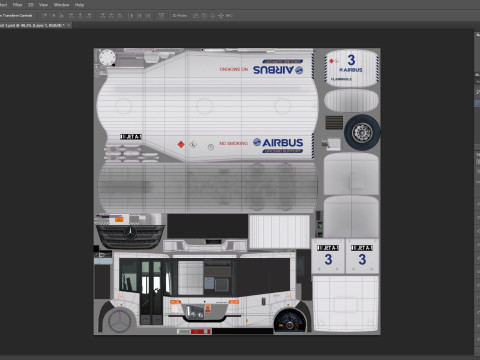Image resolution: width=480 pixels, height=360 pixels.
Task: Open the View menu
Action: coord(43,5)
